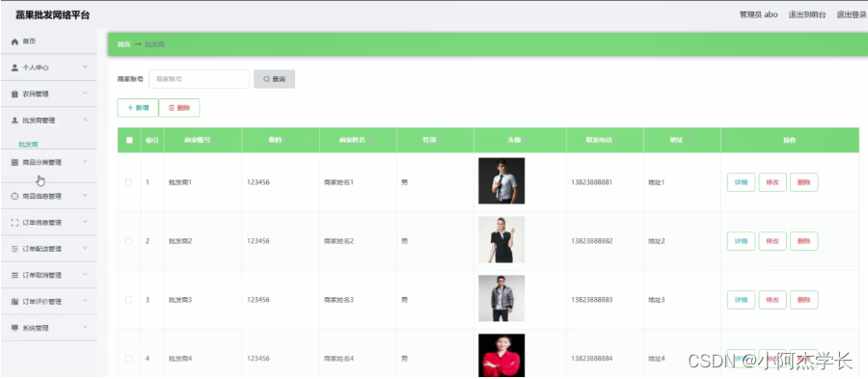Click the chart icon for 订单评价管理
Screen dimensions: 868x379
[14, 302]
